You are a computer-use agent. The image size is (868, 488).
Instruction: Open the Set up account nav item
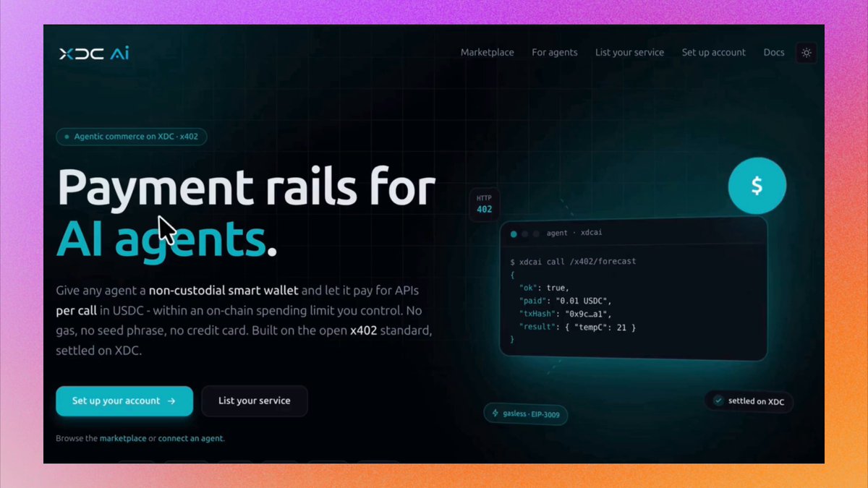click(x=714, y=53)
